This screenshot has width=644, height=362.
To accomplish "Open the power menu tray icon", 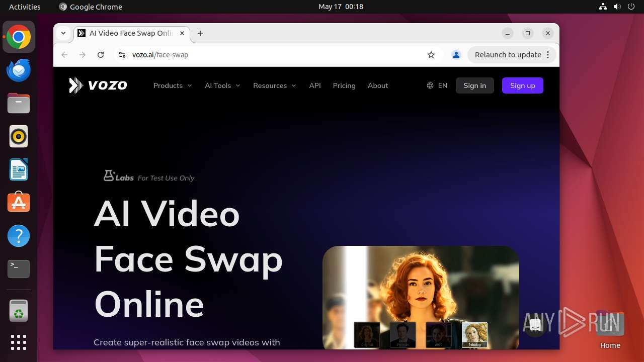I will pyautogui.click(x=631, y=7).
